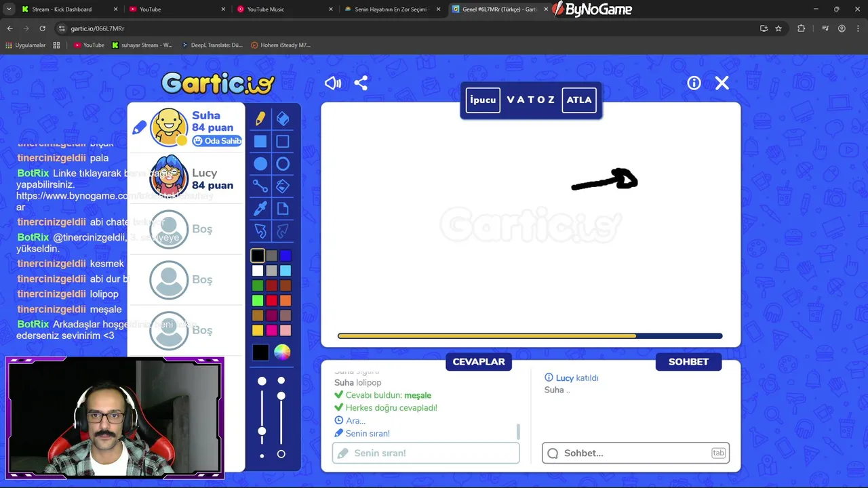Open the media control icon in browser toolbar
The height and width of the screenshot is (488, 868).
click(825, 28)
